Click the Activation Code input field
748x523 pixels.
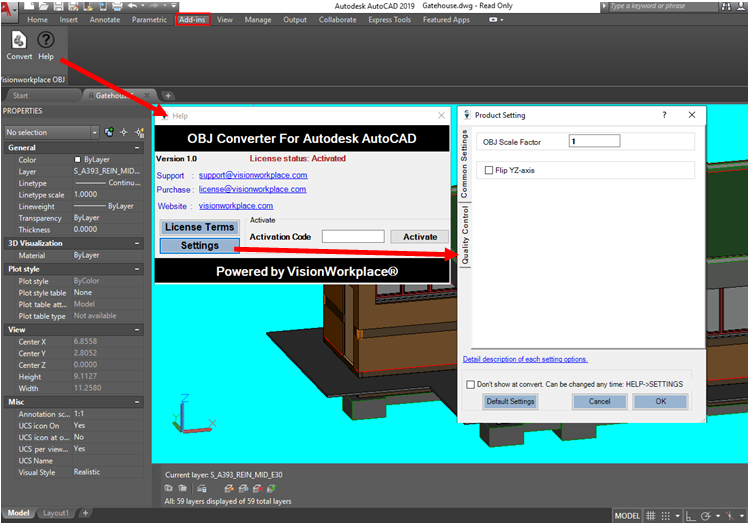[x=353, y=236]
